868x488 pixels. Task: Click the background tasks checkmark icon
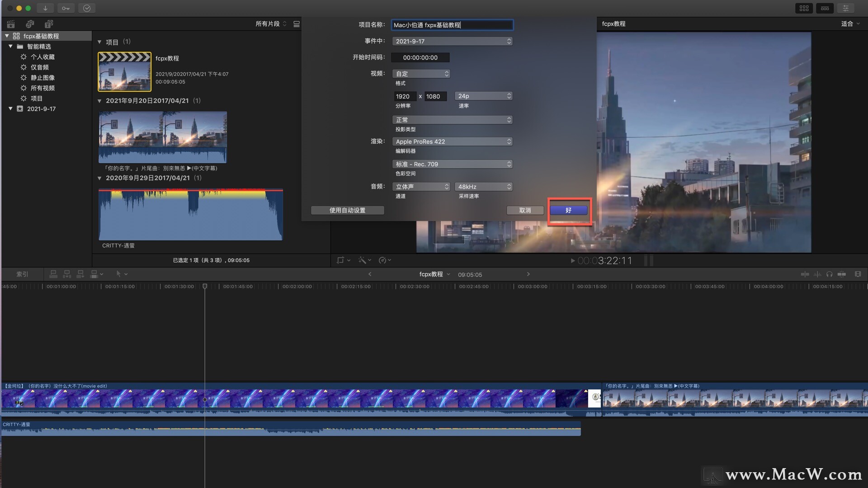[87, 8]
